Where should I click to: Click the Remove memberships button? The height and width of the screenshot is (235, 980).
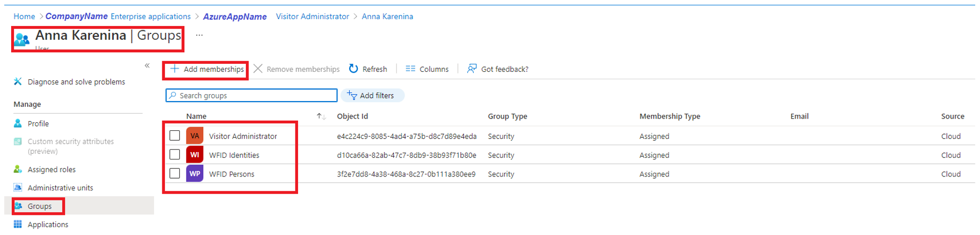[297, 69]
